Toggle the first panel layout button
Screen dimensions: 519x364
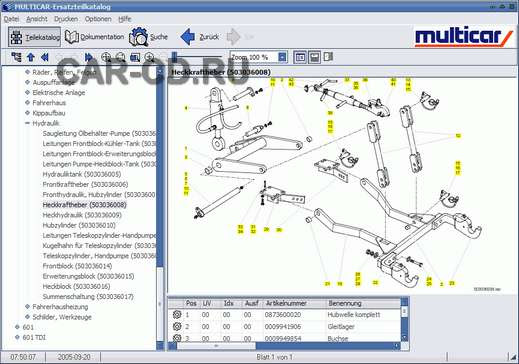point(300,57)
